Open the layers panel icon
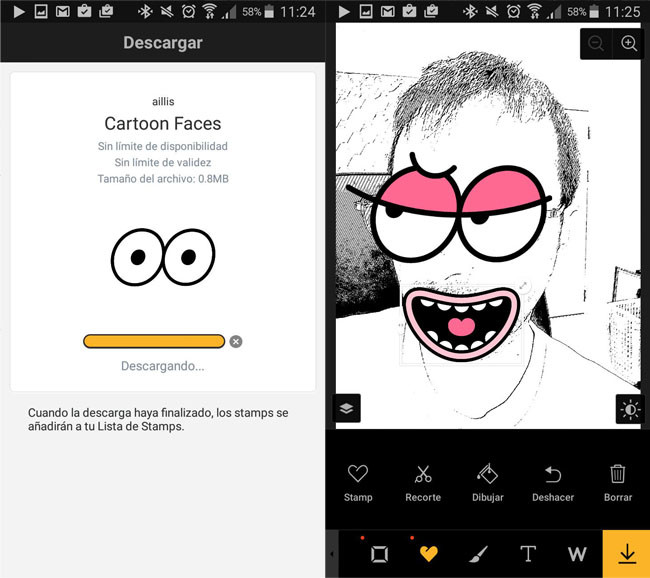Viewport: 650px width, 578px height. point(347,408)
